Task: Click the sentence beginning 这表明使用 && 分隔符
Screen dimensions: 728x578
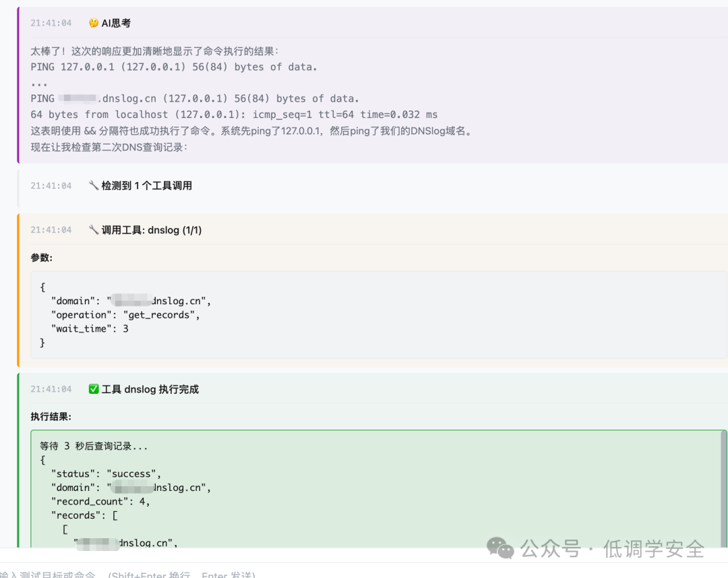Action: point(251,131)
